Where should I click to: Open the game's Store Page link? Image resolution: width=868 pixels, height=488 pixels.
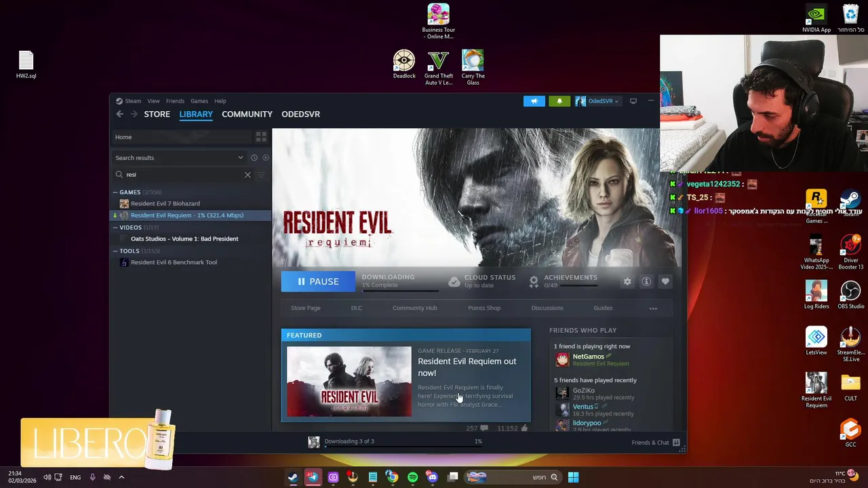click(x=305, y=308)
